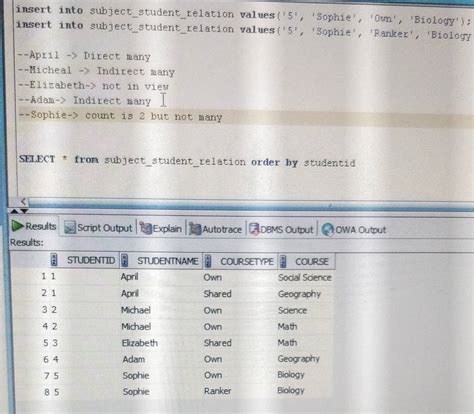Sort by the STUDENTID column header
The image size is (474, 414).
click(91, 260)
